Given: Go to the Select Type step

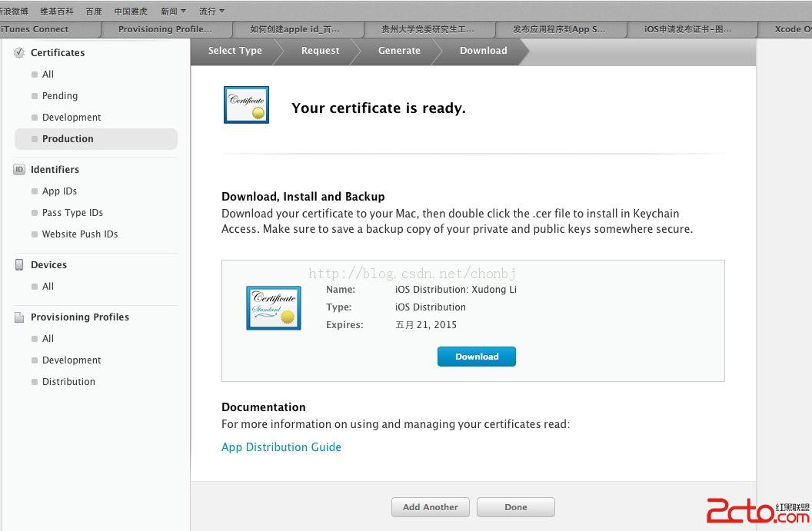Looking at the screenshot, I should 235,51.
